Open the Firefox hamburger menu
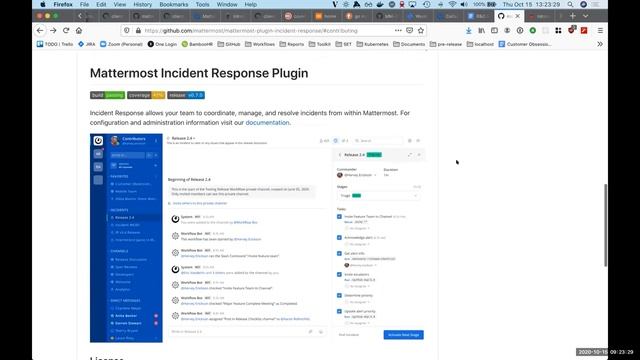The height and width of the screenshot is (360, 640). pos(600,31)
